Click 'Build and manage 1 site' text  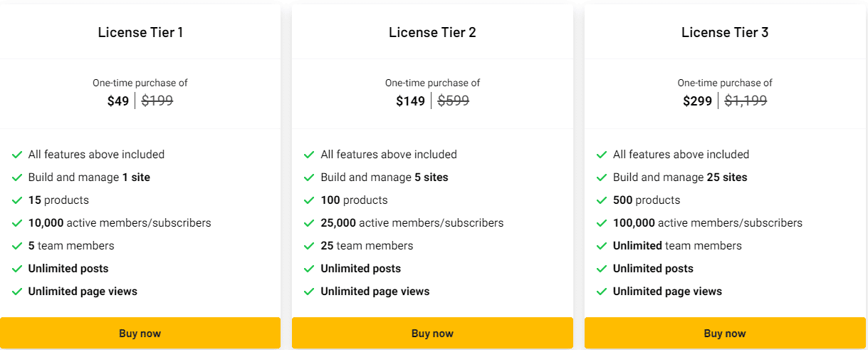click(x=89, y=177)
